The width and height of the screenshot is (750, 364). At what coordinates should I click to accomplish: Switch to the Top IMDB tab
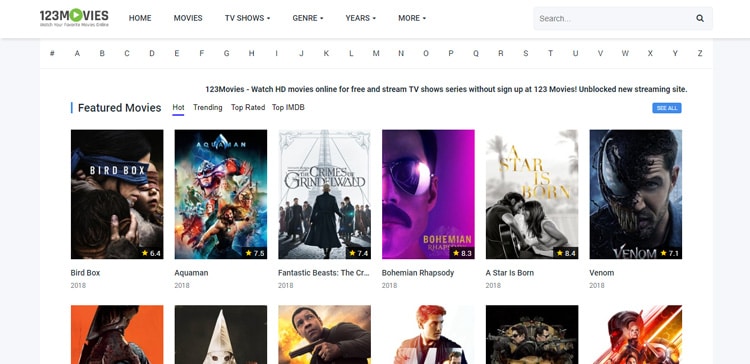[x=288, y=108]
